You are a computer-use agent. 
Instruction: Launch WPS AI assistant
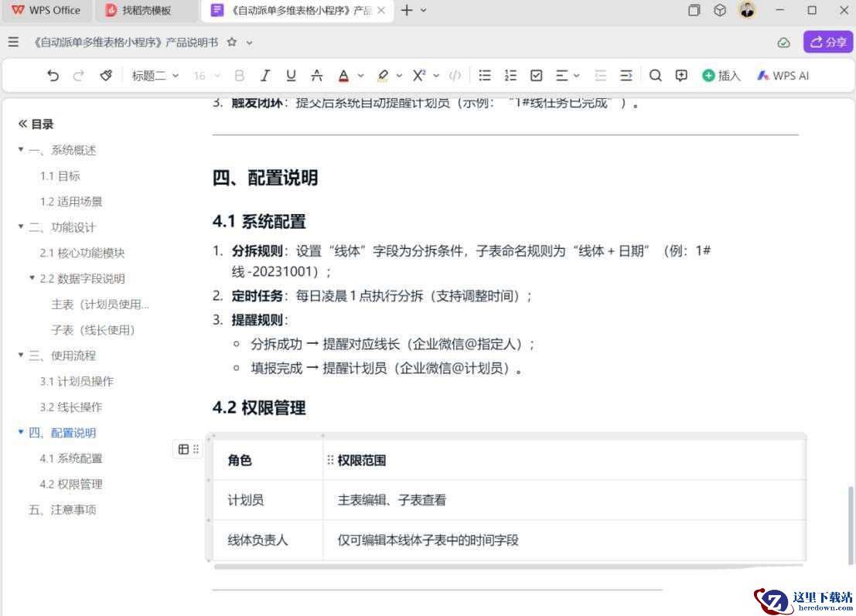point(783,75)
